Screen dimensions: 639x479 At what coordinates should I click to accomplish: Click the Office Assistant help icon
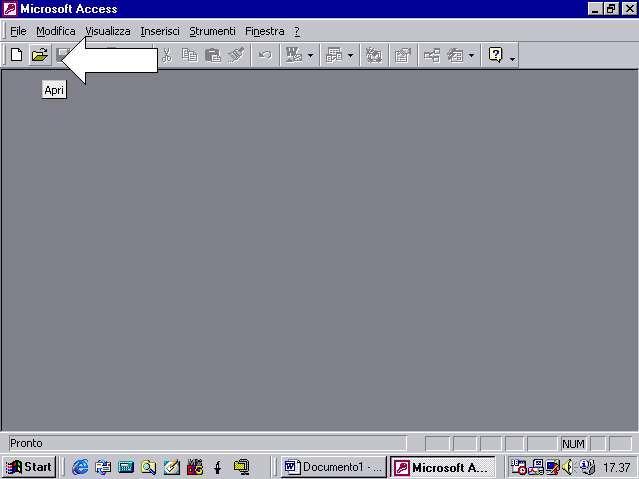pos(496,55)
